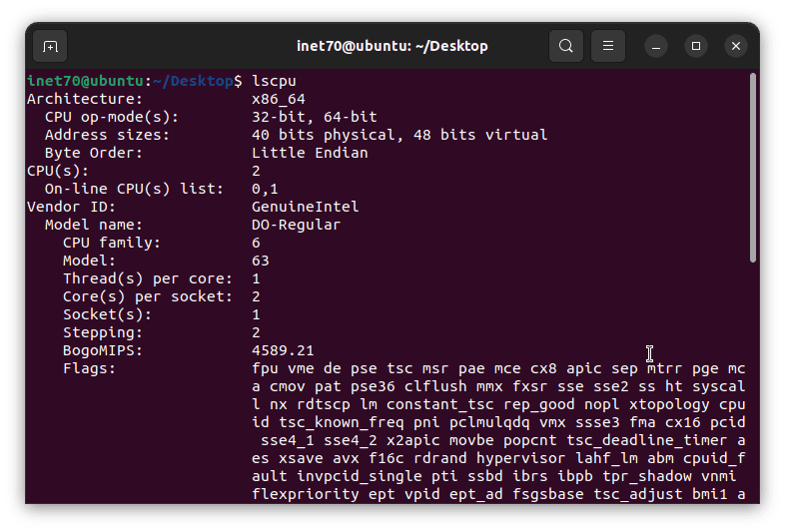This screenshot has width=785, height=532.
Task: Click the flag tsc_deadline_timer
Action: pyautogui.click(x=646, y=440)
